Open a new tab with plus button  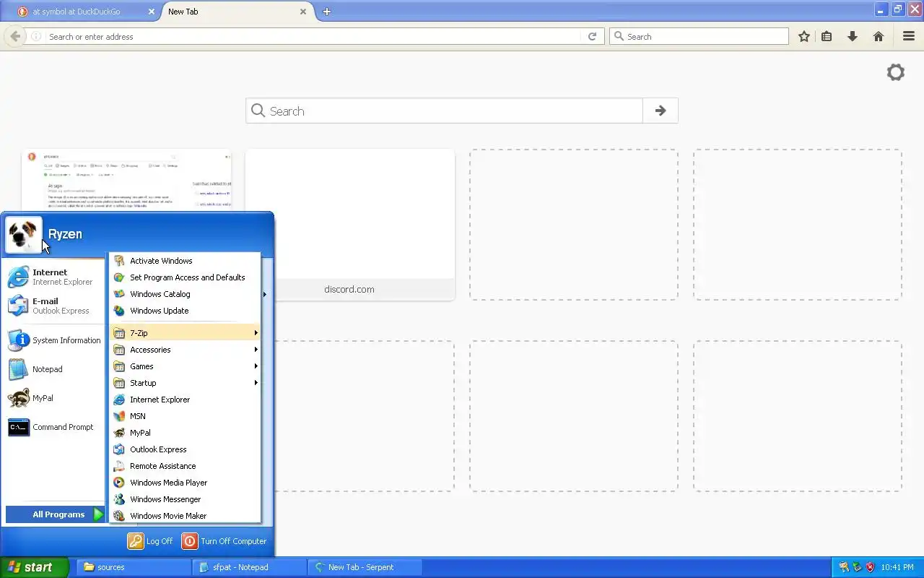pos(327,12)
